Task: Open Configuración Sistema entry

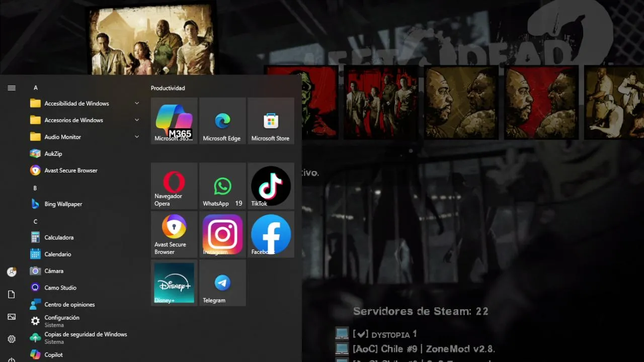Action: (x=86, y=321)
